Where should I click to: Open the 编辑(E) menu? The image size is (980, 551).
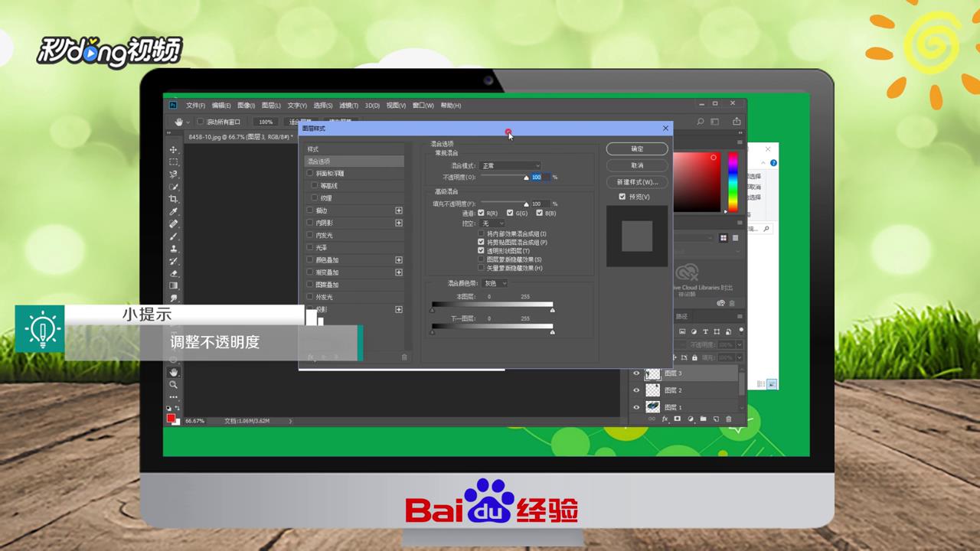point(221,105)
